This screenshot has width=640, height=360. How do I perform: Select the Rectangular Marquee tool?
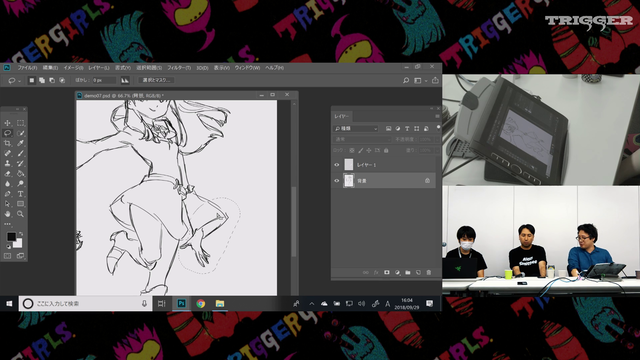20,123
